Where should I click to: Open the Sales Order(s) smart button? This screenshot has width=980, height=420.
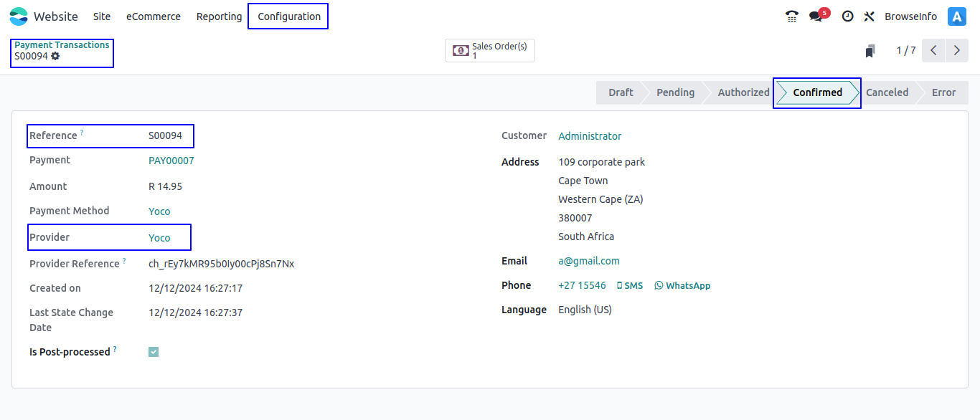point(490,51)
